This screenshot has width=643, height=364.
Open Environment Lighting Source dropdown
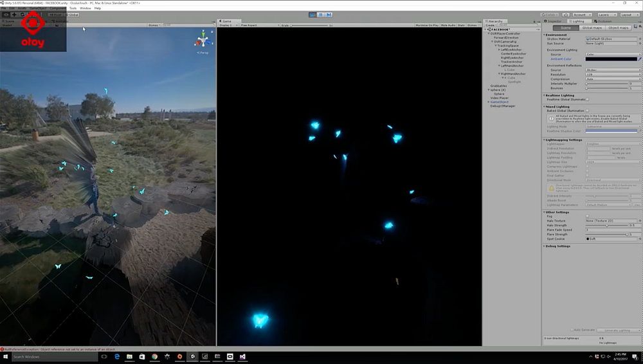[613, 55]
